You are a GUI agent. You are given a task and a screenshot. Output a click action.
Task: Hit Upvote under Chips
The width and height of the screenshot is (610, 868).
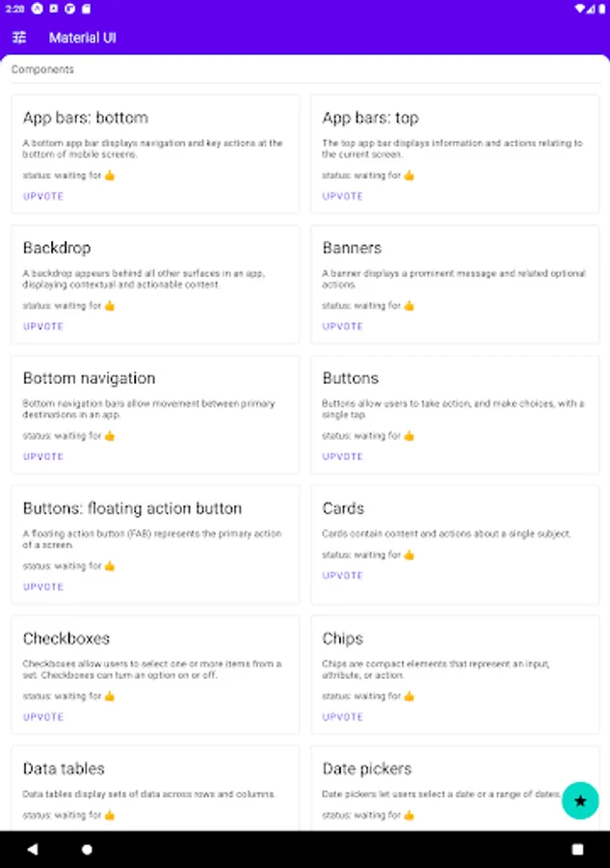[x=343, y=717]
